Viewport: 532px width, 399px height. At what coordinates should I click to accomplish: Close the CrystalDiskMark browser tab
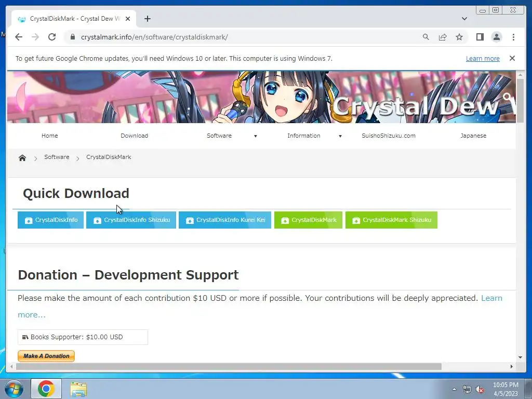coord(128,19)
